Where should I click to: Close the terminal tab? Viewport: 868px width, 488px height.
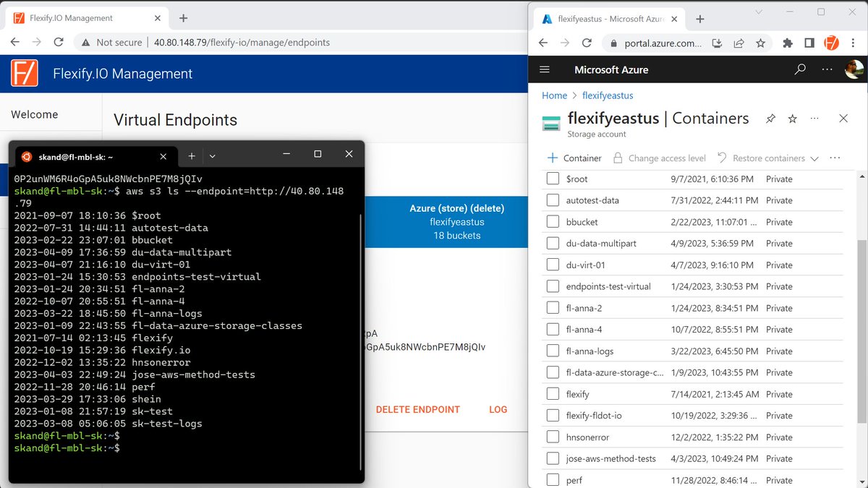163,156
